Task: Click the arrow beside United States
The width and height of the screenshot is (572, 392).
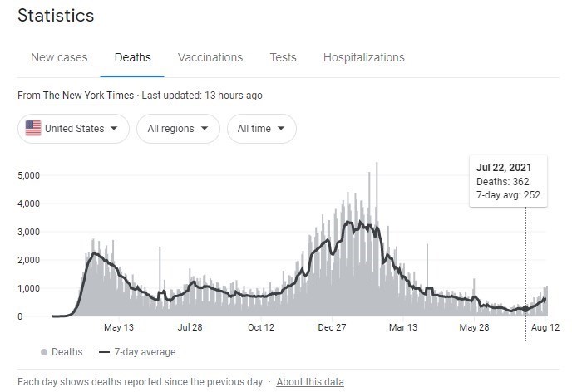Action: (x=114, y=128)
